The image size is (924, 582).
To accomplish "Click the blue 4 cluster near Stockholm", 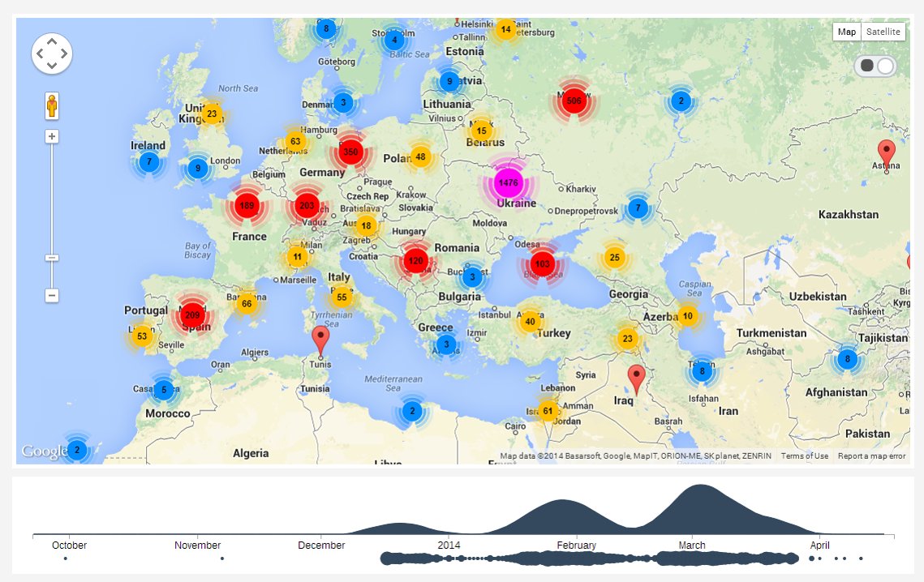I will coord(394,41).
